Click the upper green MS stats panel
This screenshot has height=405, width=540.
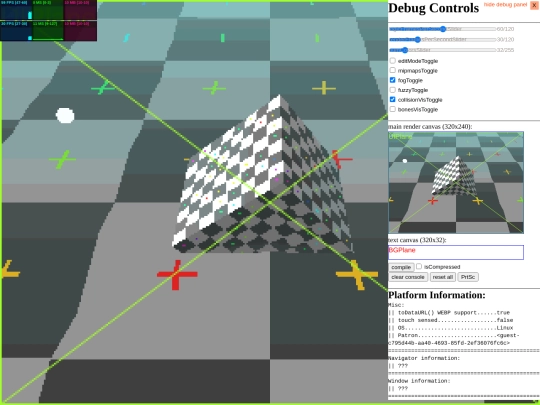(x=48, y=10)
